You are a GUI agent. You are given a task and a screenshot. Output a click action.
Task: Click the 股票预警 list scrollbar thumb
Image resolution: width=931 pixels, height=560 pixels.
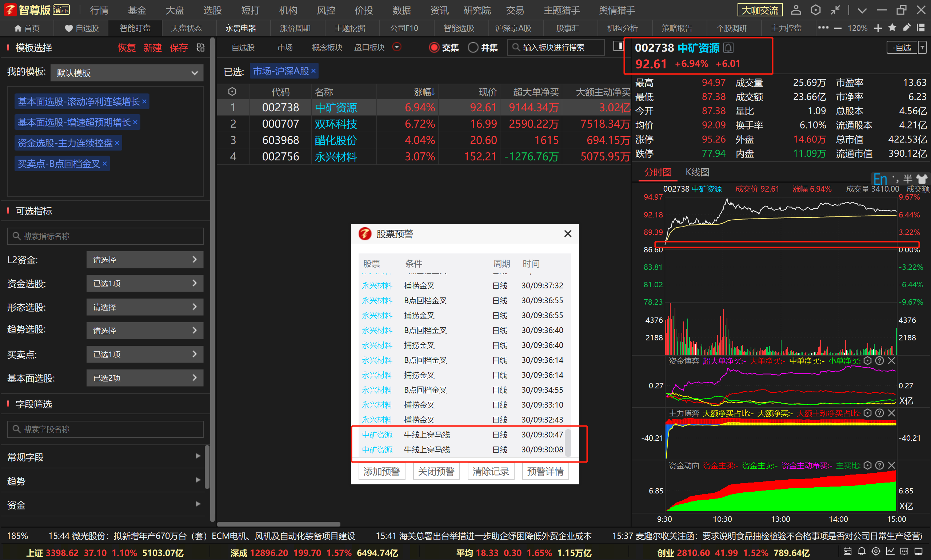coord(568,443)
